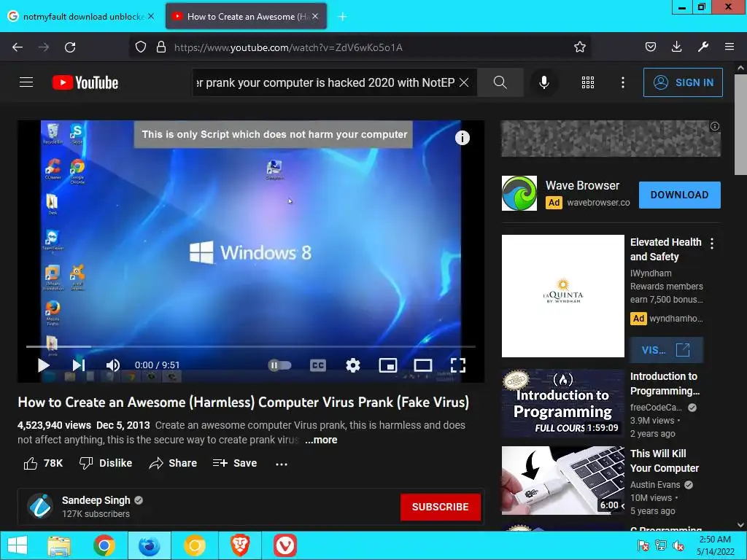Open video player settings gear
Viewport: 747px width, 560px height.
tap(352, 365)
